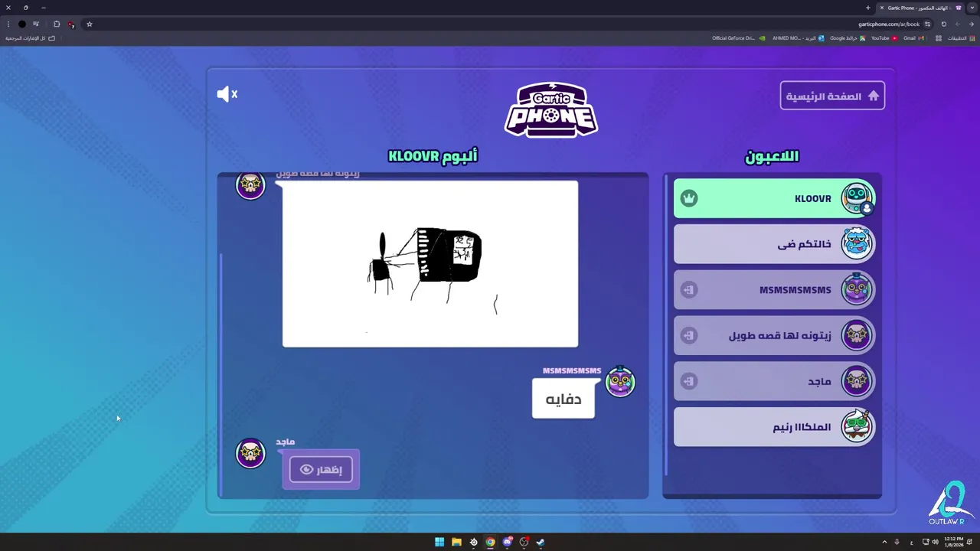Click the left-side icon on زيتونه row
Screen dimensions: 980x551
point(689,335)
